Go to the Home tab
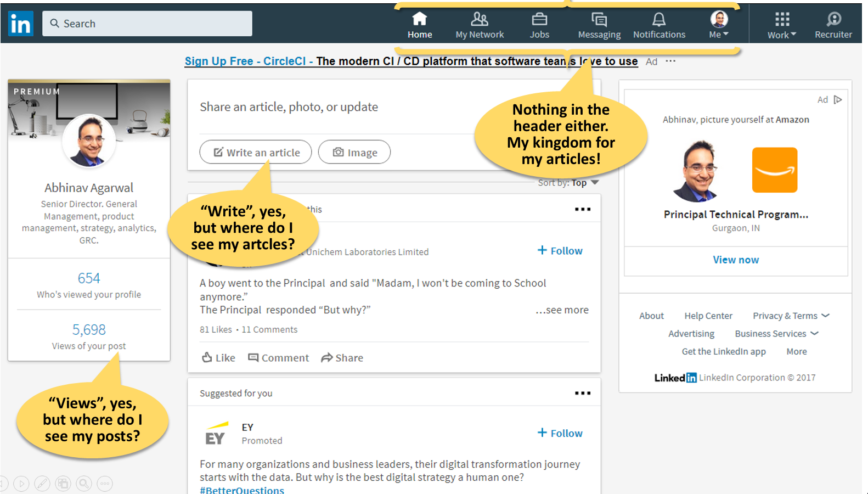The image size is (868, 494). 420,25
